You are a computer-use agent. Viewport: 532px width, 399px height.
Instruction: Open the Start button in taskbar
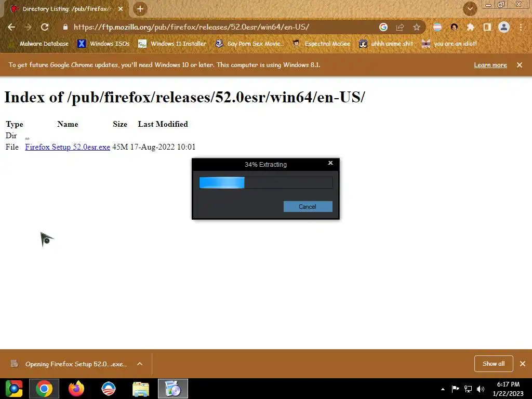14,389
